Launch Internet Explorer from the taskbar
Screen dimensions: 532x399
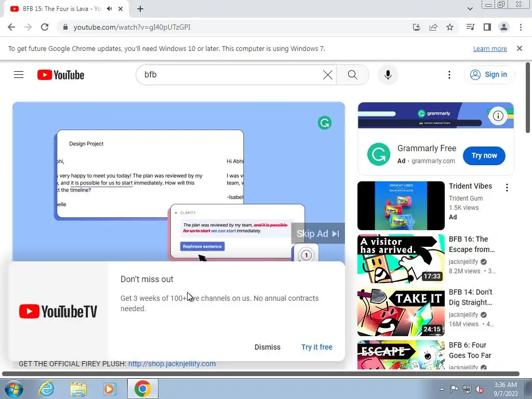point(46,389)
